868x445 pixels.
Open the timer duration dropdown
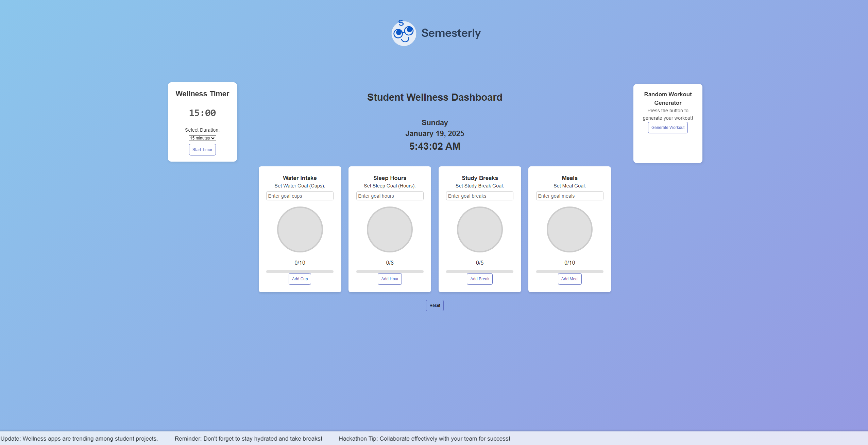[202, 138]
